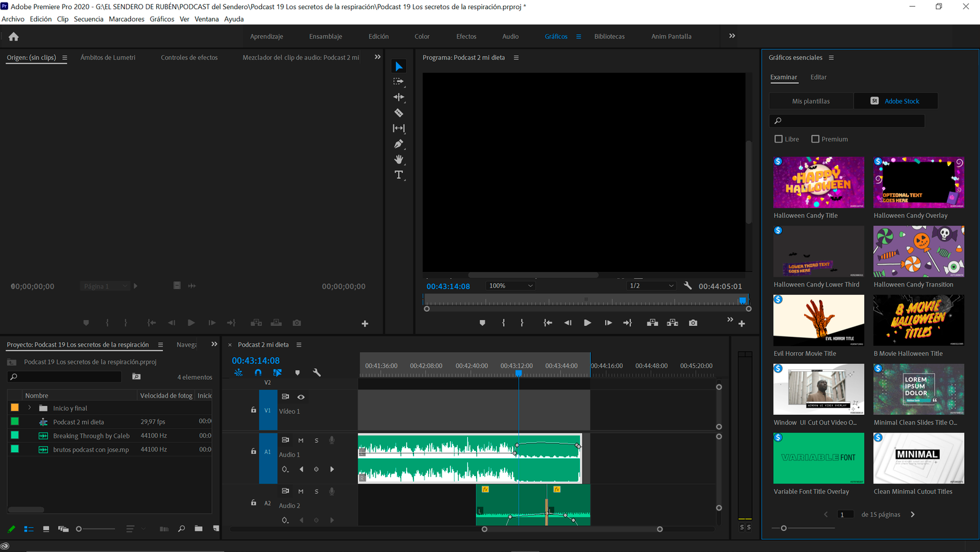Toggle snapping with the magnet icon
The height and width of the screenshot is (552, 980).
click(x=258, y=372)
